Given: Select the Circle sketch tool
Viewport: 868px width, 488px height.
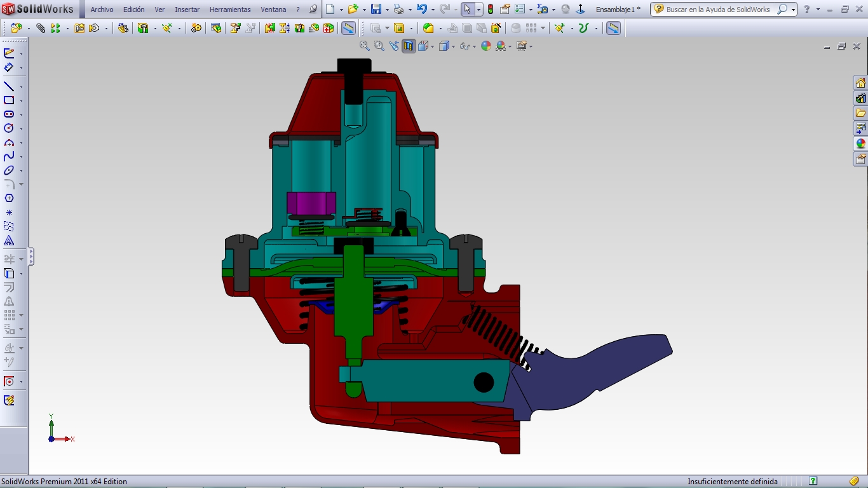Looking at the screenshot, I should 9,128.
